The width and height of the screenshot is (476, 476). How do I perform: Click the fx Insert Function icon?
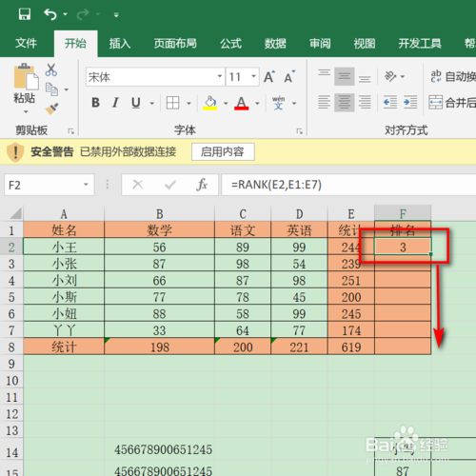click(x=202, y=185)
